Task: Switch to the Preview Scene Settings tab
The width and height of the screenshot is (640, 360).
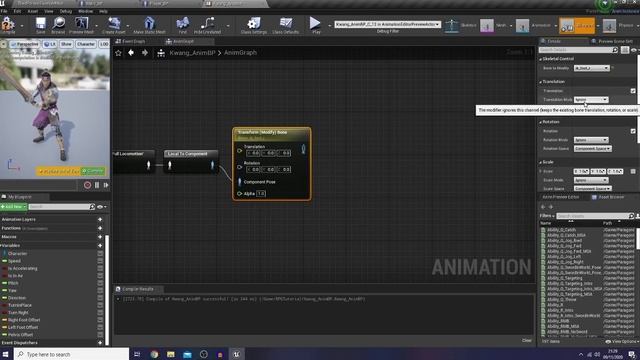Action: coord(612,41)
